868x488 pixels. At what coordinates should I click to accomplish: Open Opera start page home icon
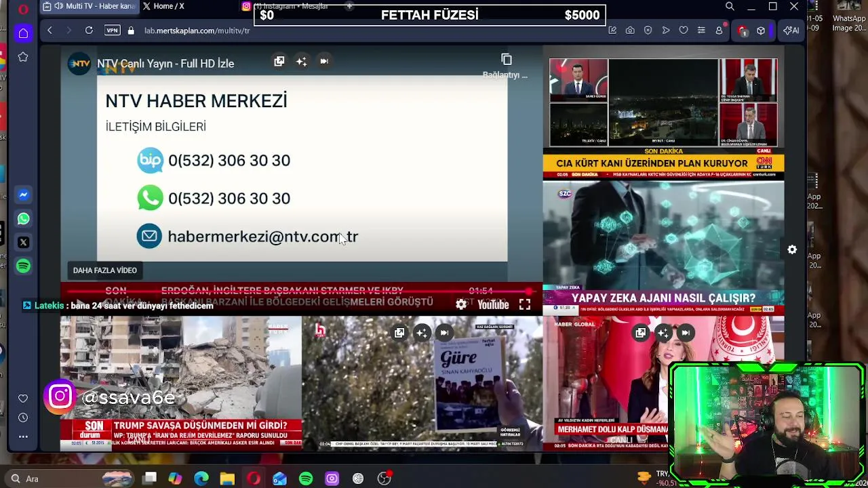click(23, 33)
